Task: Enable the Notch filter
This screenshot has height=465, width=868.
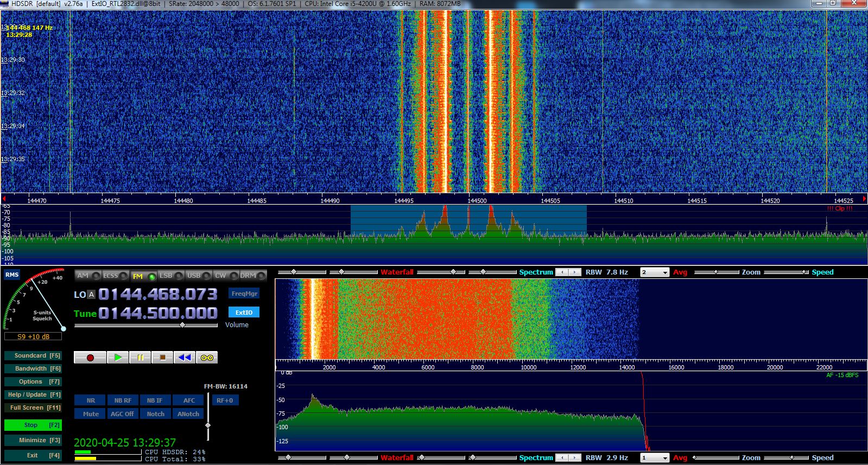Action: pyautogui.click(x=155, y=414)
